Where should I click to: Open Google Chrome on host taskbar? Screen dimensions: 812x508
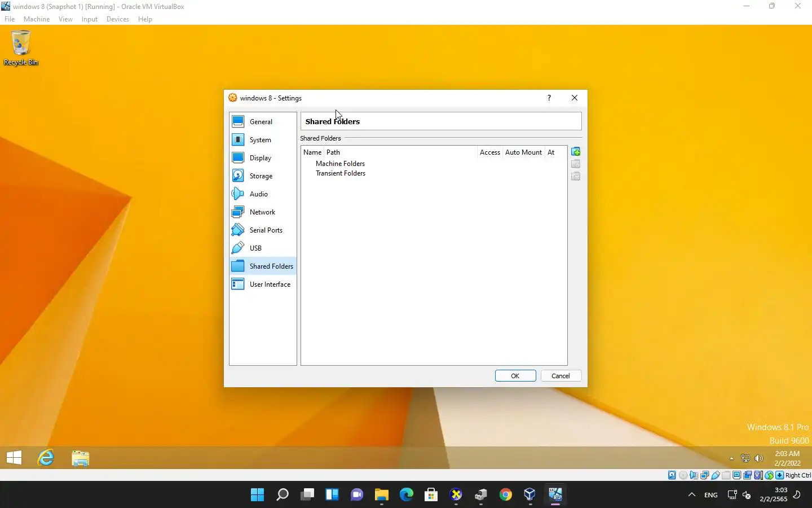506,495
